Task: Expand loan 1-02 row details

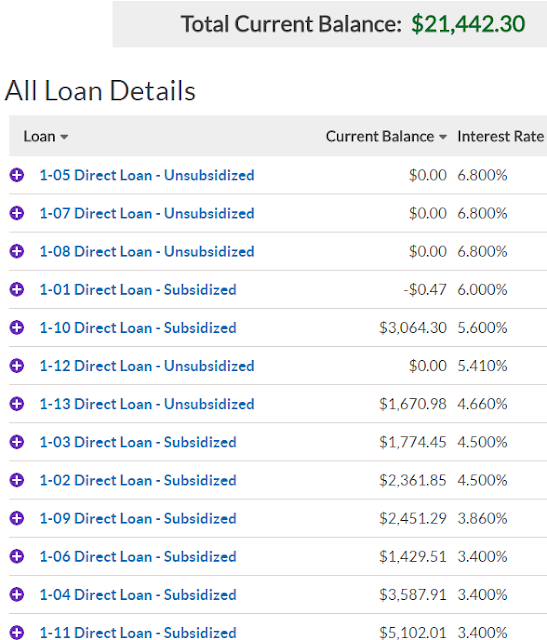Action: 17,480
